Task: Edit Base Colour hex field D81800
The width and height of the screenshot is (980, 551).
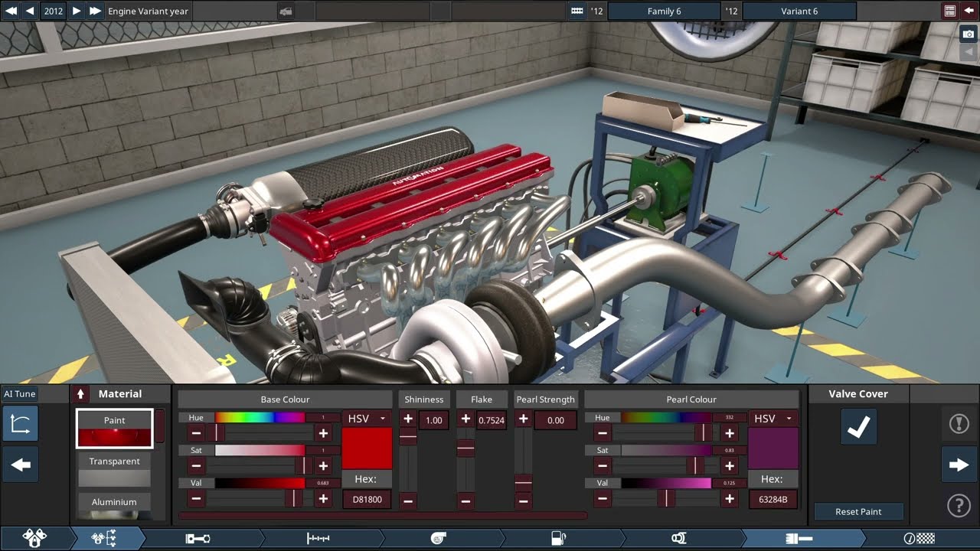Action: pyautogui.click(x=367, y=500)
